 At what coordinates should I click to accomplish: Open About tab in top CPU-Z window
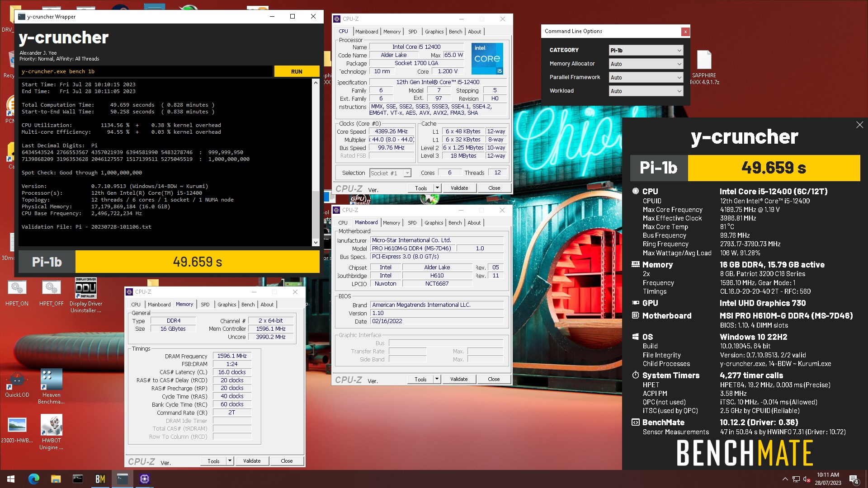coord(474,32)
